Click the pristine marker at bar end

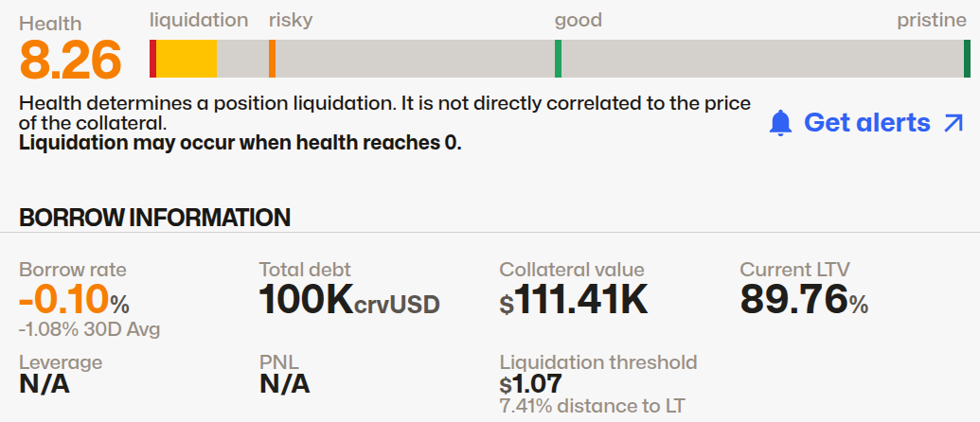967,59
